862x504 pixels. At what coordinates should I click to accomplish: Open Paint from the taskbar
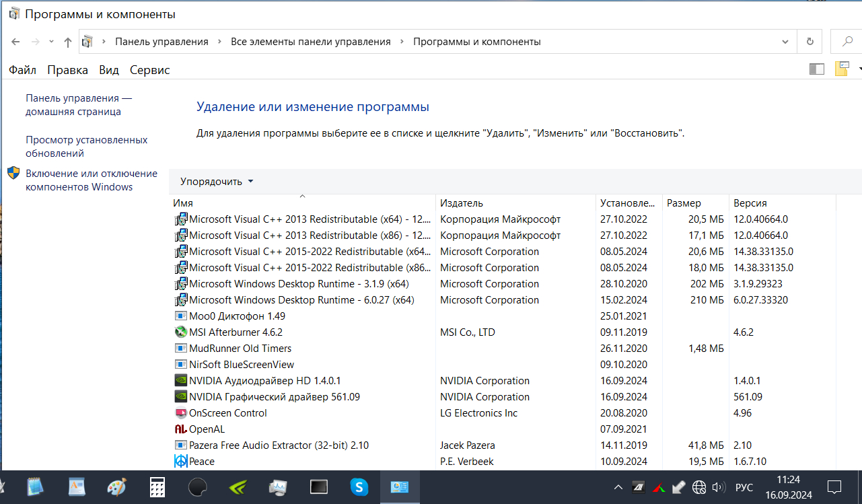116,487
